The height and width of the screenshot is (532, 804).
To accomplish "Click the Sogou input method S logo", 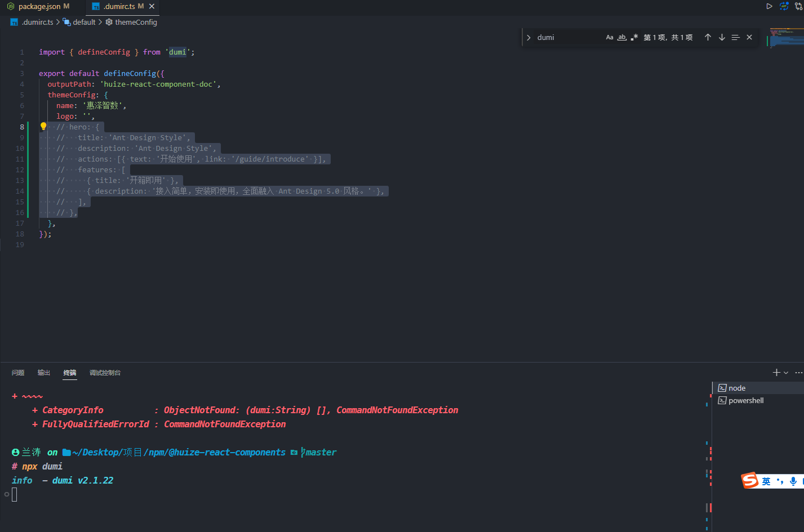I will tap(750, 480).
